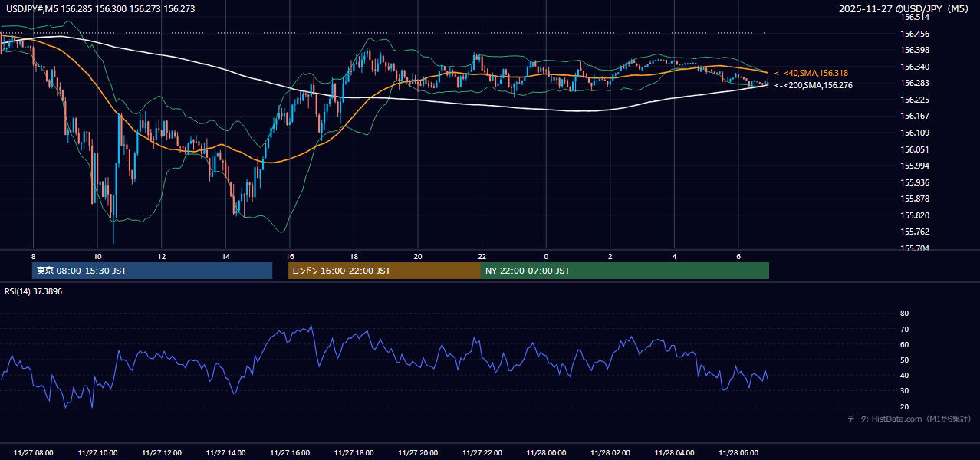Click RSI scale level 80
Viewport: 980px width, 460px height.
coord(904,314)
